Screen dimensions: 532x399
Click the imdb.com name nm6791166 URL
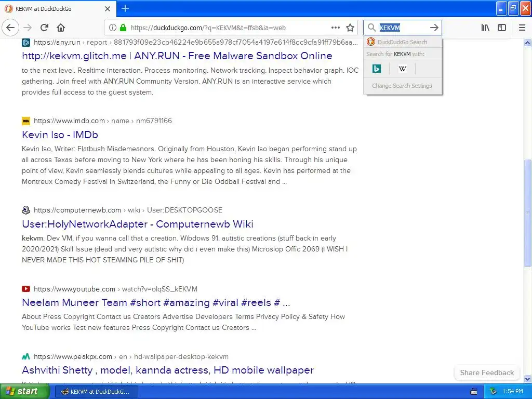coord(103,121)
